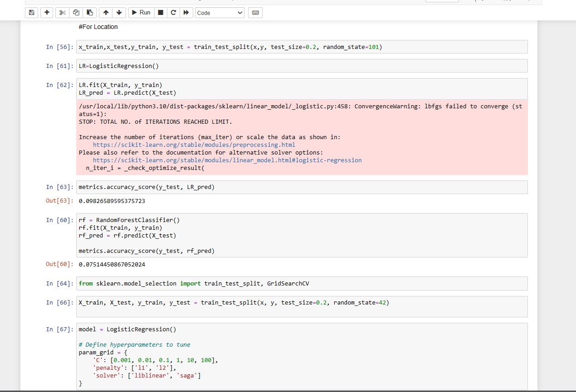This screenshot has height=392, width=576.
Task: Click the #For Location comment text
Action: coord(98,27)
